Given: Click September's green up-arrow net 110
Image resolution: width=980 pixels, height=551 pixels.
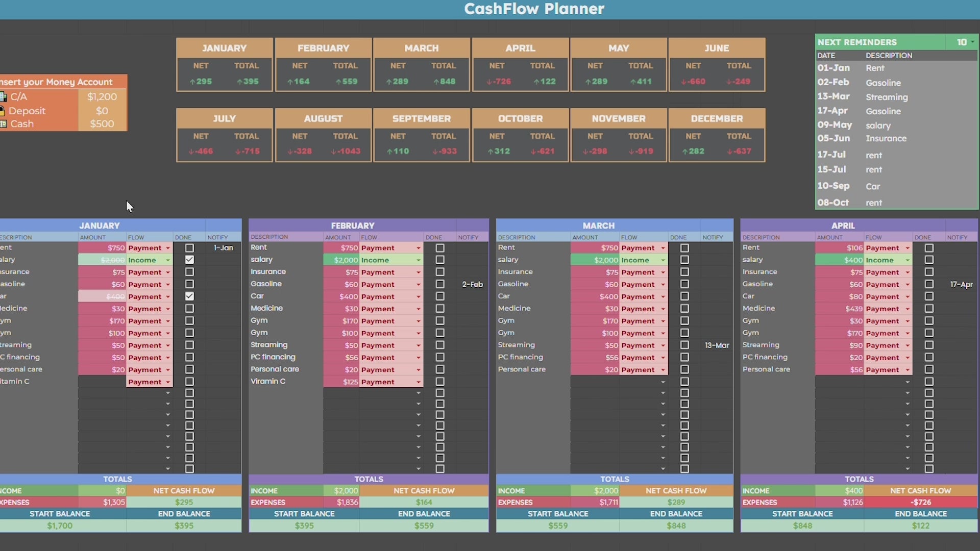Looking at the screenshot, I should coord(398,152).
